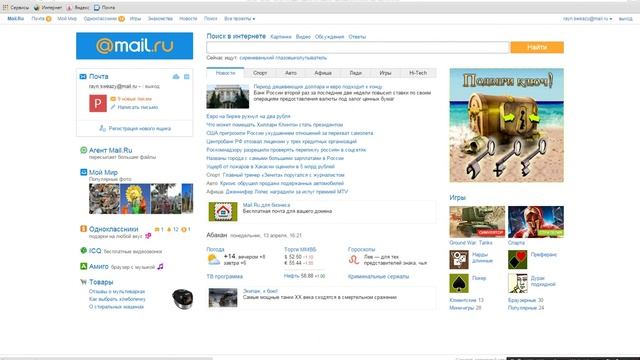Click the cloud icon in the Почта box
The height and width of the screenshot is (360, 640).
[x=176, y=76]
